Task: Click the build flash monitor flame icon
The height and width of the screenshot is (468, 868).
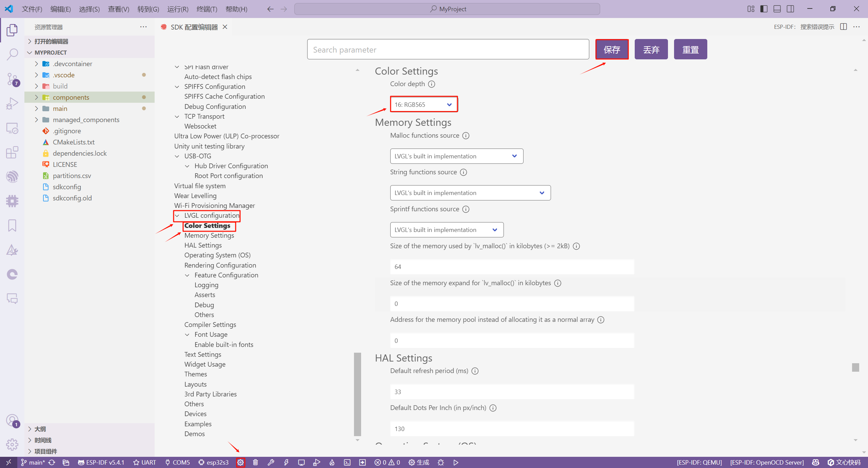Action: 332,462
